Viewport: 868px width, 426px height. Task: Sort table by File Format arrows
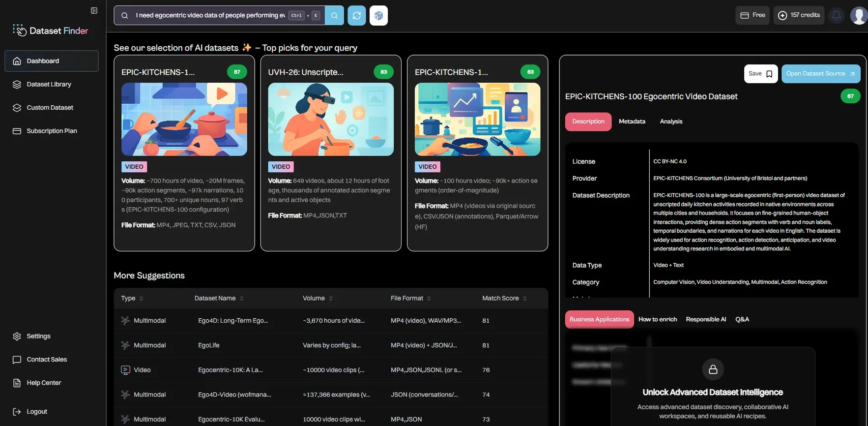(x=429, y=298)
